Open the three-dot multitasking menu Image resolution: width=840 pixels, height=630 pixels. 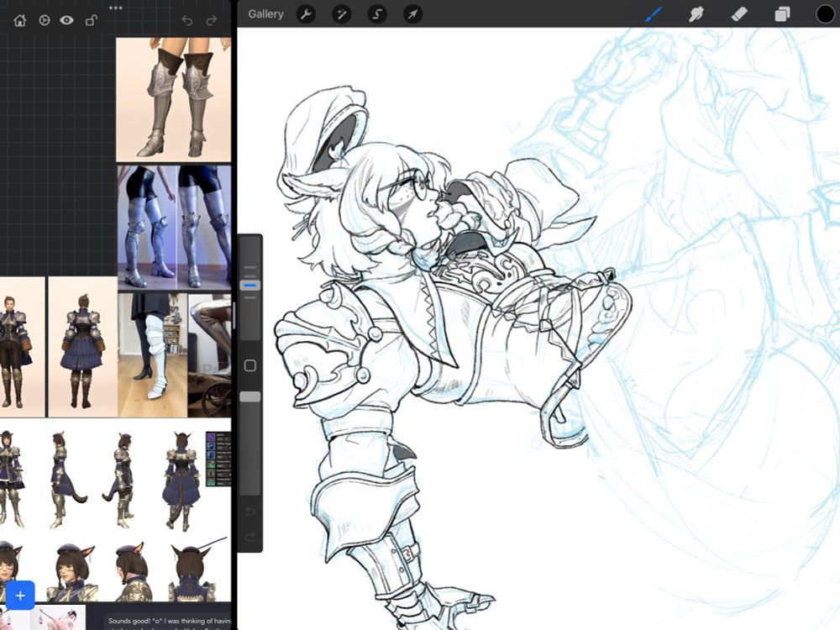(116, 8)
